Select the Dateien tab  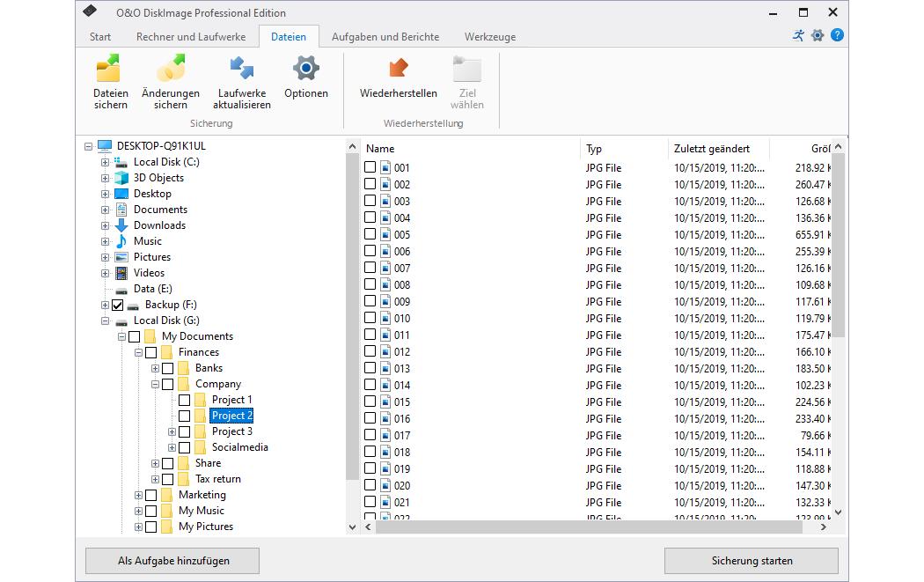[289, 37]
